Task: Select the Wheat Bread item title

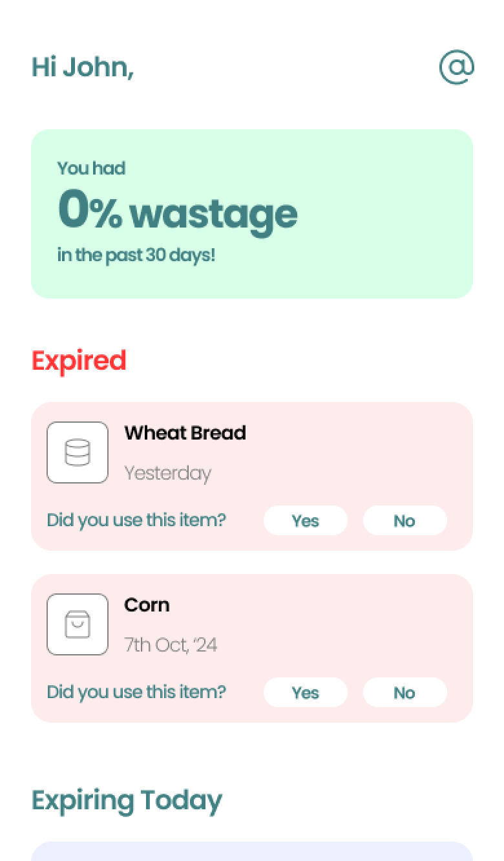Action: [185, 432]
